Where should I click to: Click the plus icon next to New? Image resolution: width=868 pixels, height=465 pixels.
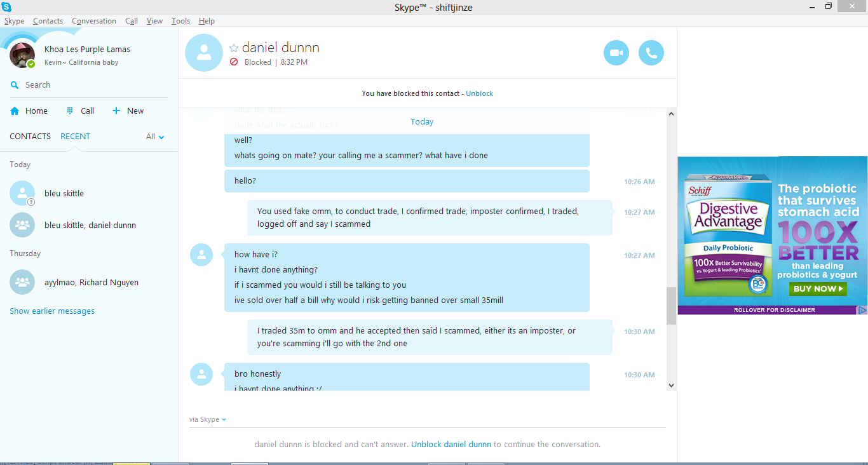coord(116,111)
